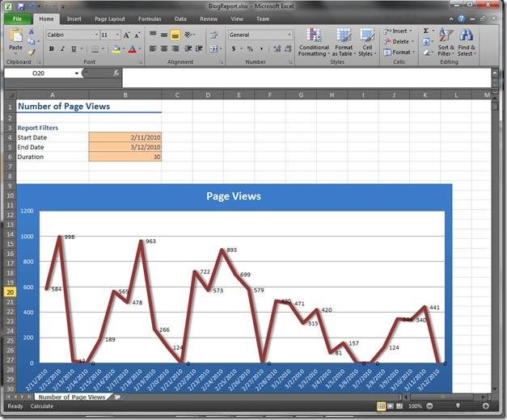Viewport: 507px width, 420px height.
Task: Click the Fill down icon
Action: pos(426,42)
